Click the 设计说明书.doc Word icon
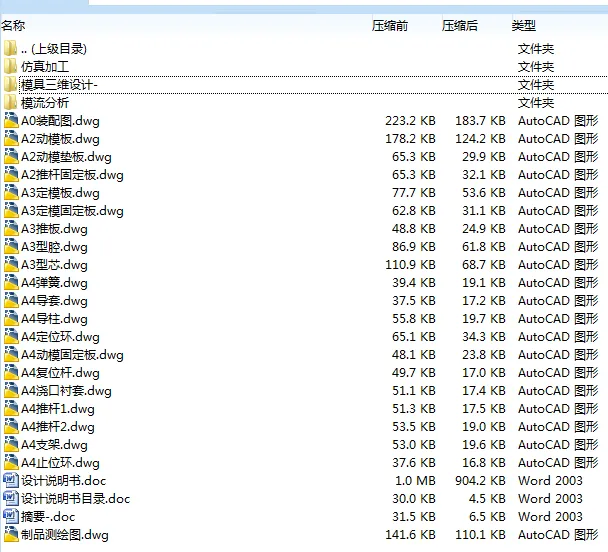This screenshot has width=608, height=552. click(x=11, y=481)
